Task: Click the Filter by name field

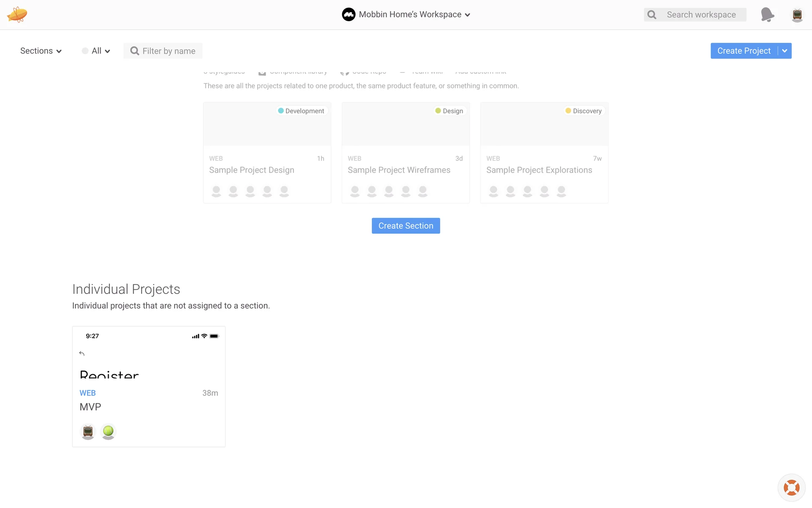Action: coord(169,51)
